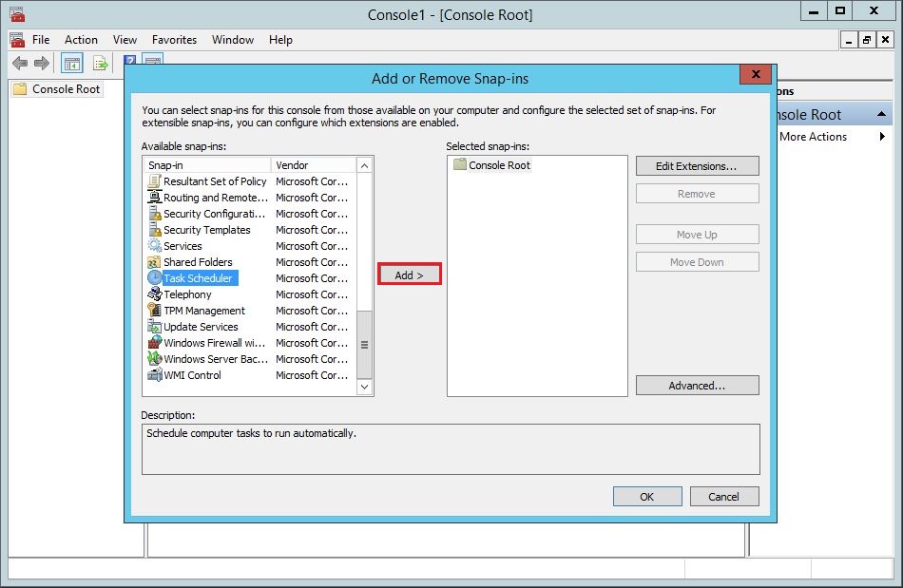Click the Telephony snap-in icon
Viewport: 903px width, 588px height.
click(x=154, y=294)
